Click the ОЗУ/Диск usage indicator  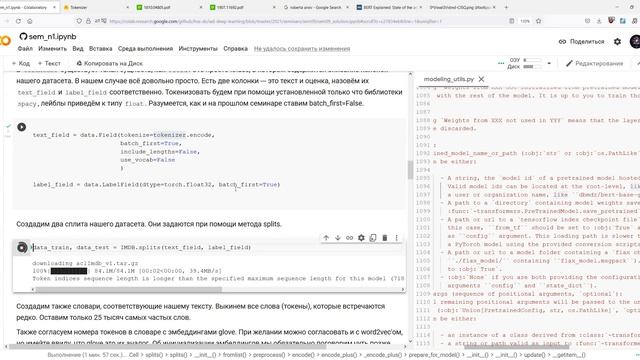click(524, 63)
